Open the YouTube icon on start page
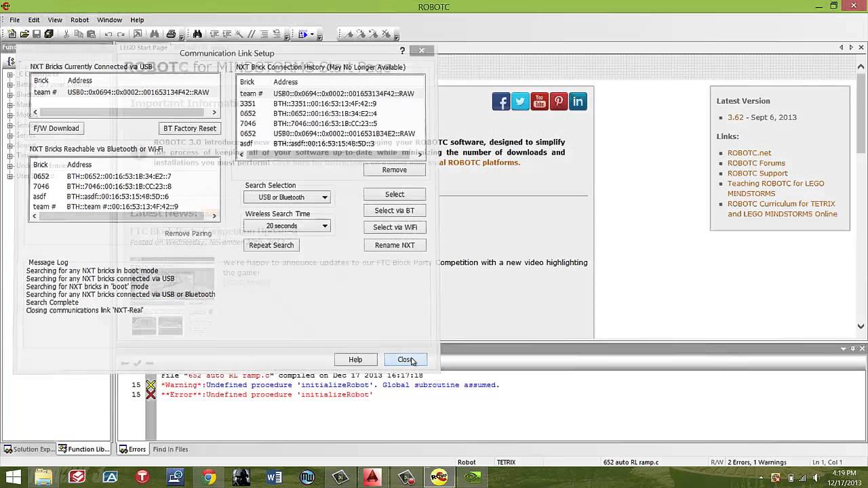 tap(539, 102)
